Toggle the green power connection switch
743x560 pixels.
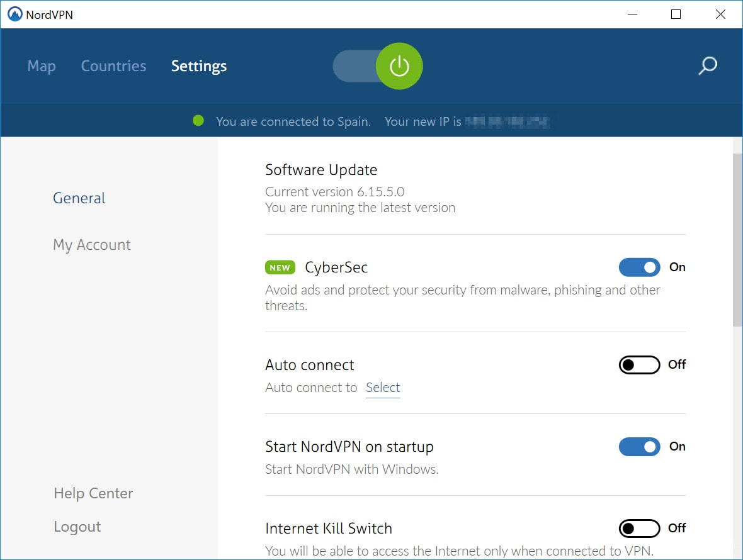coord(378,66)
